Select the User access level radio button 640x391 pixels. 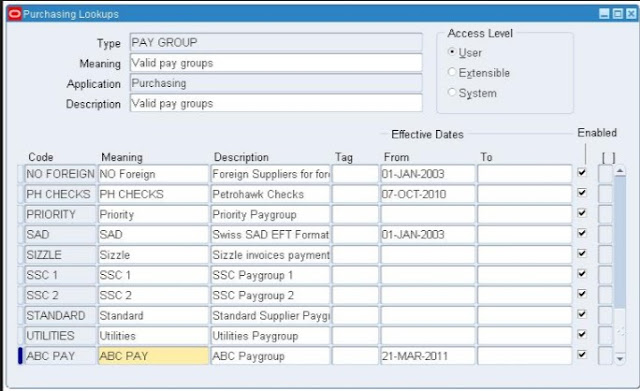(x=451, y=52)
